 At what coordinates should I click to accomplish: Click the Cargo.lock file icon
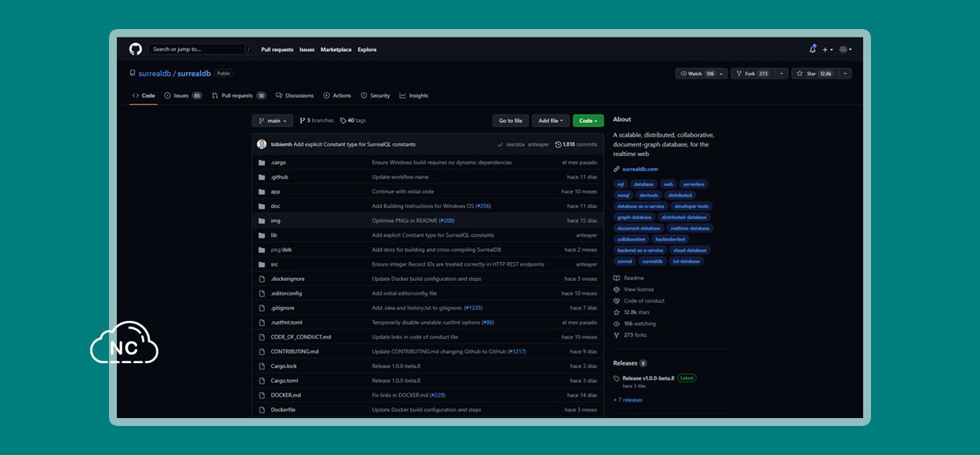click(262, 366)
